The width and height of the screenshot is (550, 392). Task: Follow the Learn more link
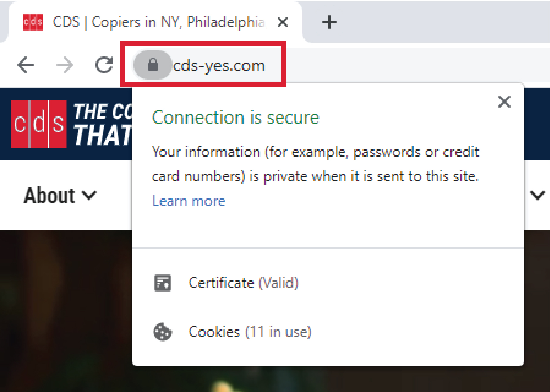pyautogui.click(x=189, y=201)
